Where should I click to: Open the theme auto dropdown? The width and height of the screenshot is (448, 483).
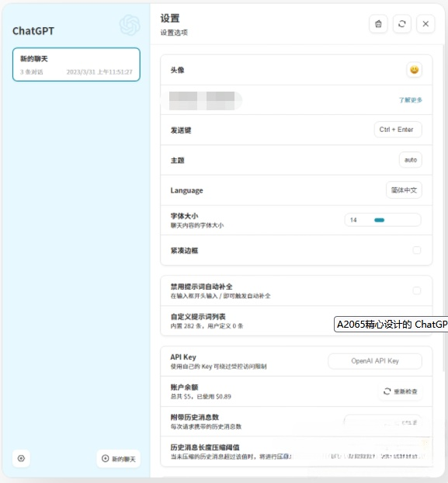[x=411, y=160]
